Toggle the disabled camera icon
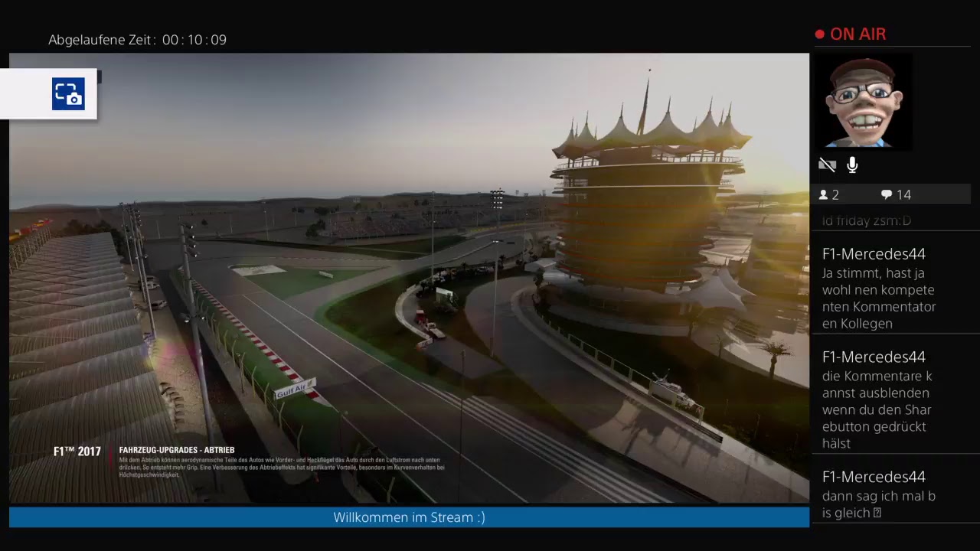This screenshot has height=551, width=980. click(x=827, y=165)
